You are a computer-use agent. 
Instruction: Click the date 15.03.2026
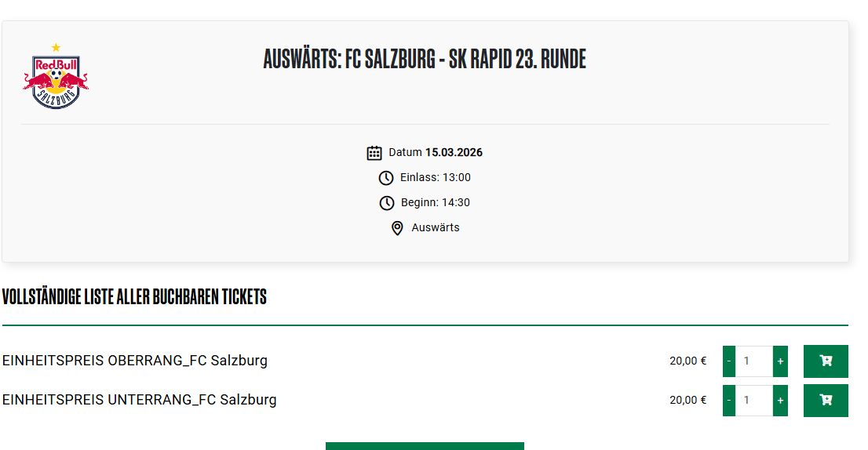click(x=454, y=153)
